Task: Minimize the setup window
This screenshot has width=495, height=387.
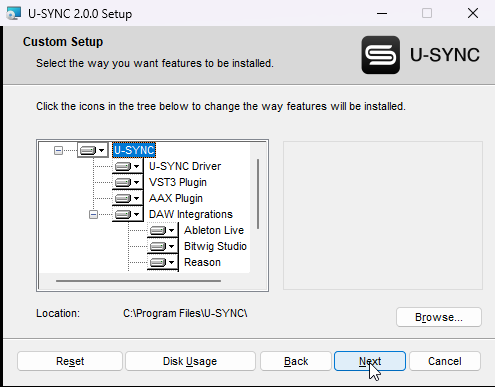Action: (382, 13)
